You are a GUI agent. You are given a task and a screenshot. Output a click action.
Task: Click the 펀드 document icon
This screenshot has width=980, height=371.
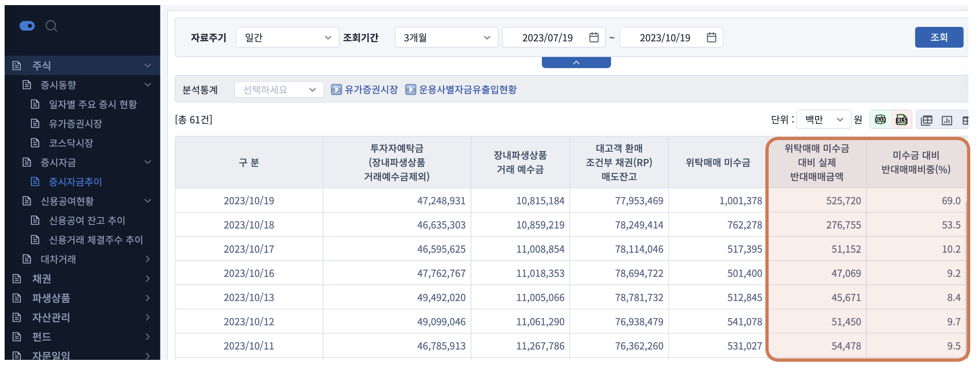(17, 337)
